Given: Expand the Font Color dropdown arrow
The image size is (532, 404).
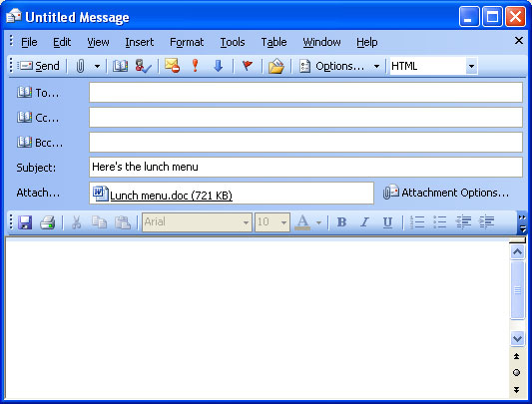Looking at the screenshot, I should (318, 222).
